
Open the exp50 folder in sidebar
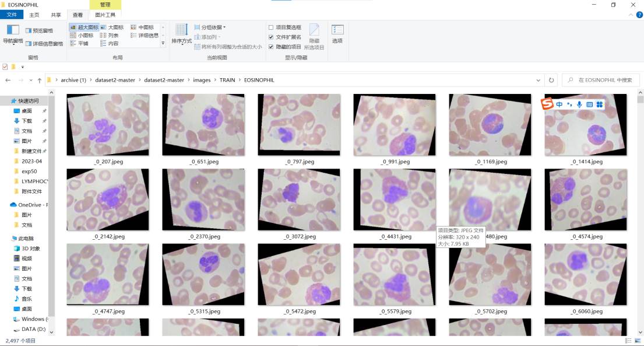pos(29,172)
